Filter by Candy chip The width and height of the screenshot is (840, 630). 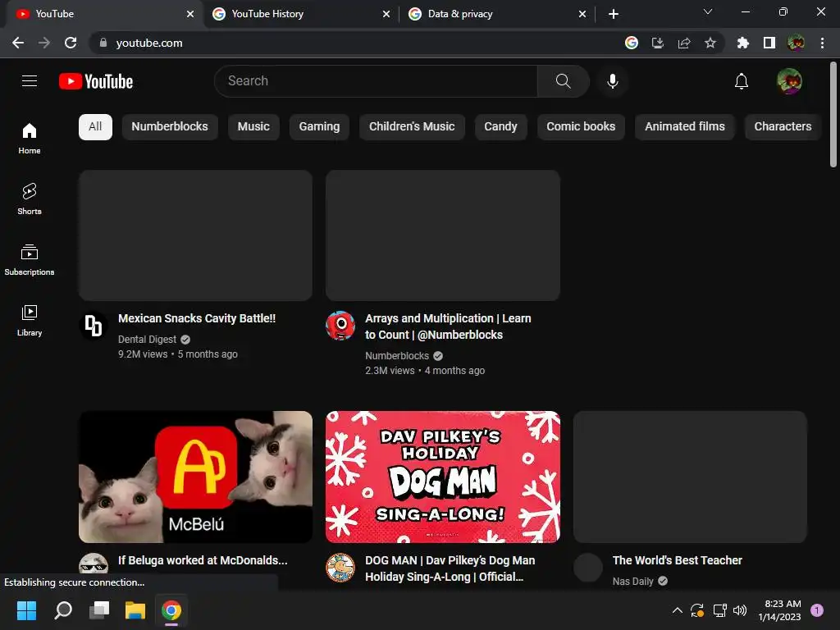click(x=501, y=127)
